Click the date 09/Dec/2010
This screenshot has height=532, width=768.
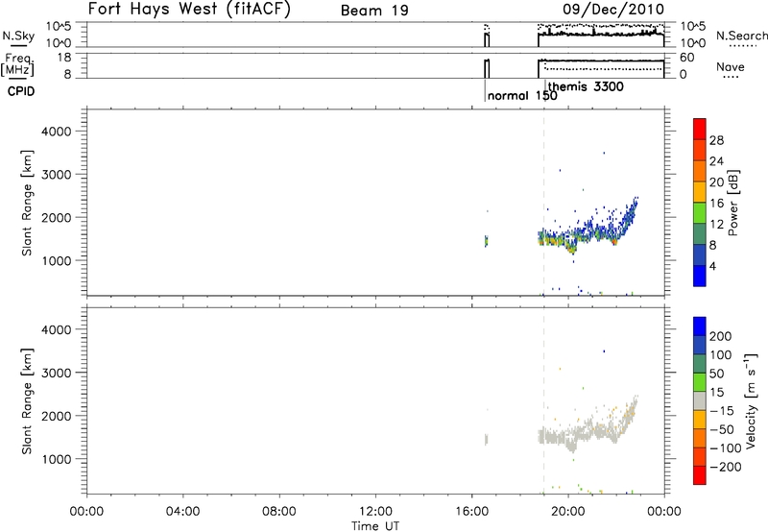point(613,9)
